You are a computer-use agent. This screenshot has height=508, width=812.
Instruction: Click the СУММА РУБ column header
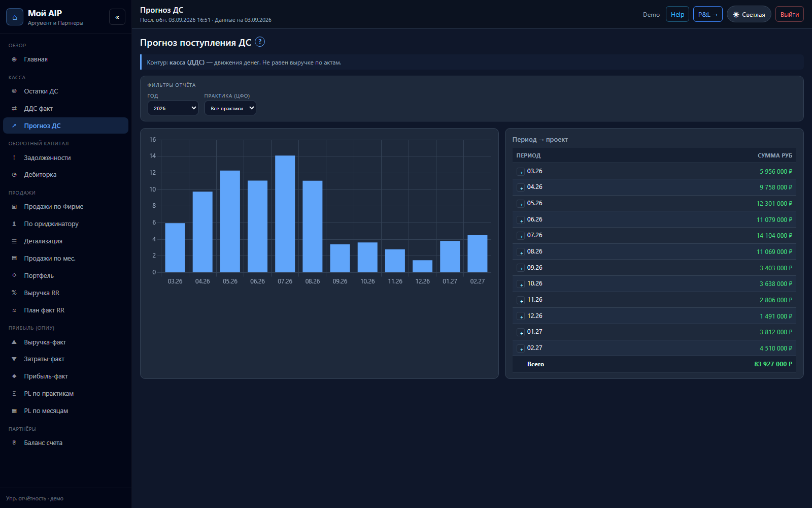pos(775,155)
